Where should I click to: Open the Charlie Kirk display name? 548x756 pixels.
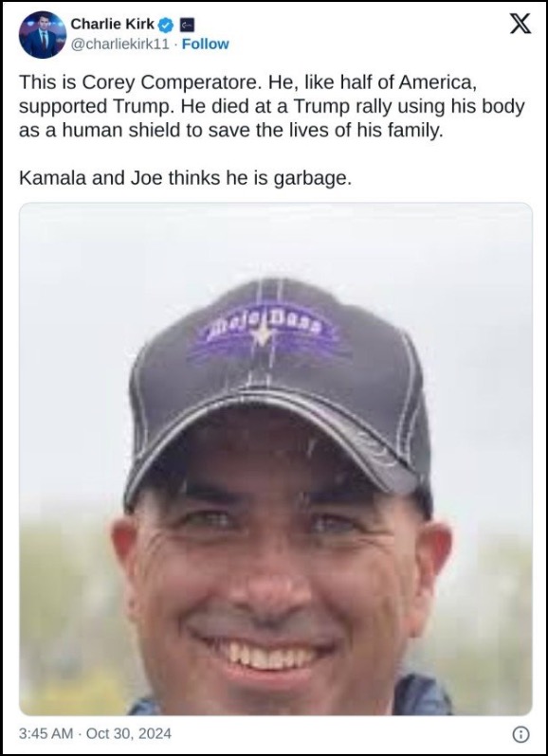point(113,24)
